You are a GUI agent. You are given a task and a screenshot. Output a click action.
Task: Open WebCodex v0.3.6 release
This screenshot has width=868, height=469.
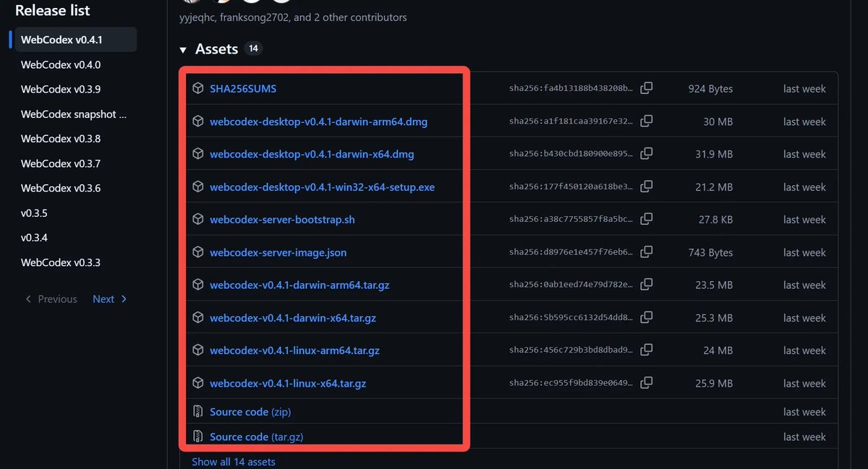pos(61,188)
